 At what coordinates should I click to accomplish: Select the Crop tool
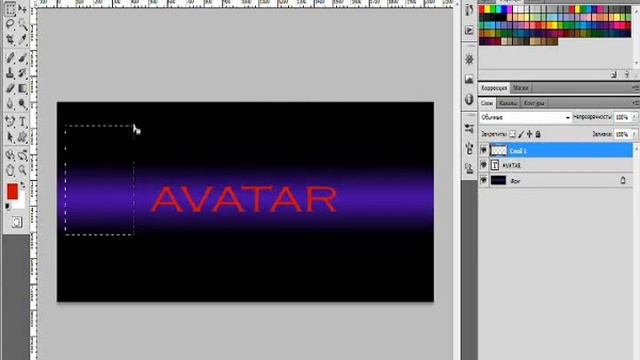point(10,40)
